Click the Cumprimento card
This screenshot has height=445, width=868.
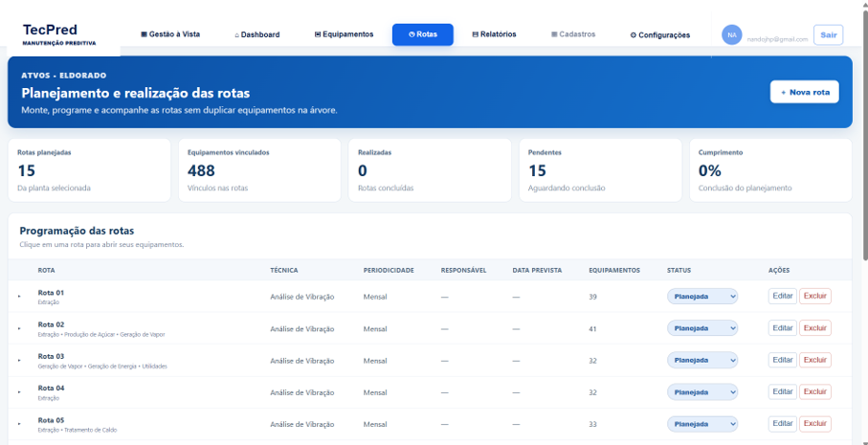coord(770,170)
